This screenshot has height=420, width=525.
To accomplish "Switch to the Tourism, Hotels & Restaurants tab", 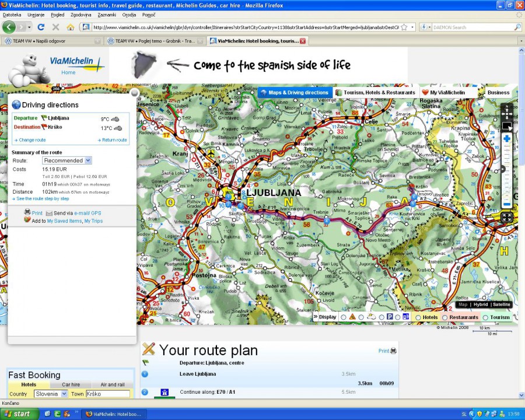I will click(375, 92).
